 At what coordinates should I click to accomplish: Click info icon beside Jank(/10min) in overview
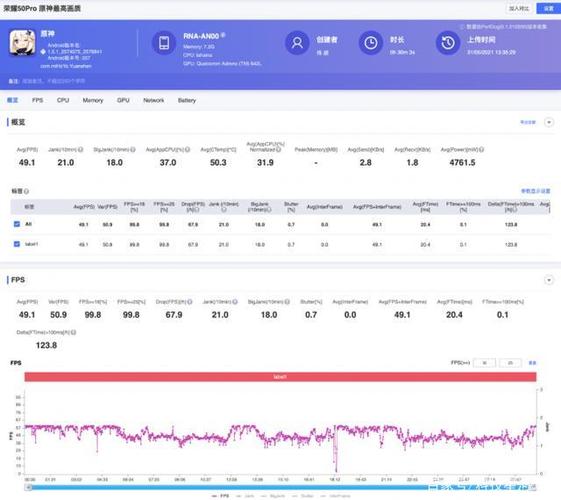click(81, 149)
